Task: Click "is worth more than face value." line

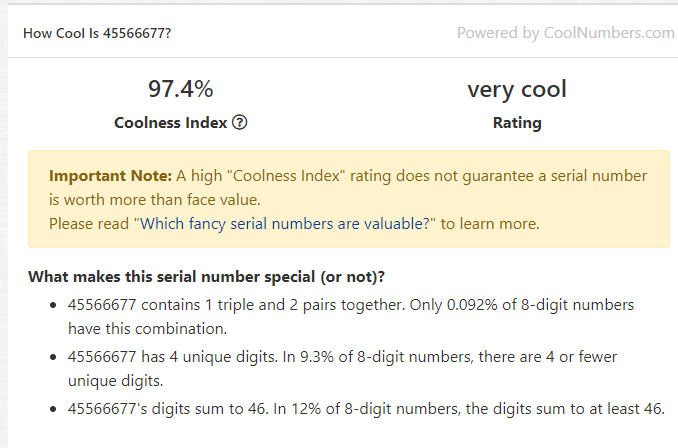Action: pos(155,200)
